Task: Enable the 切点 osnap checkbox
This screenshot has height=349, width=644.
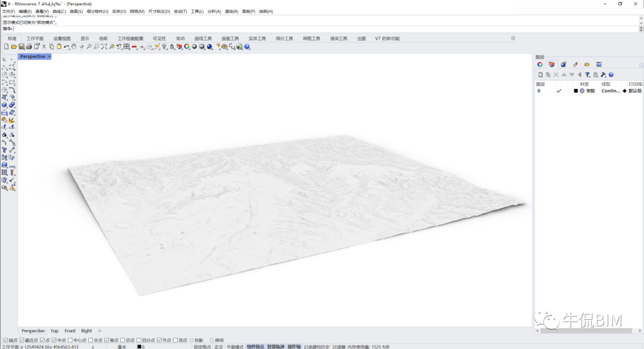Action: tap(123, 341)
